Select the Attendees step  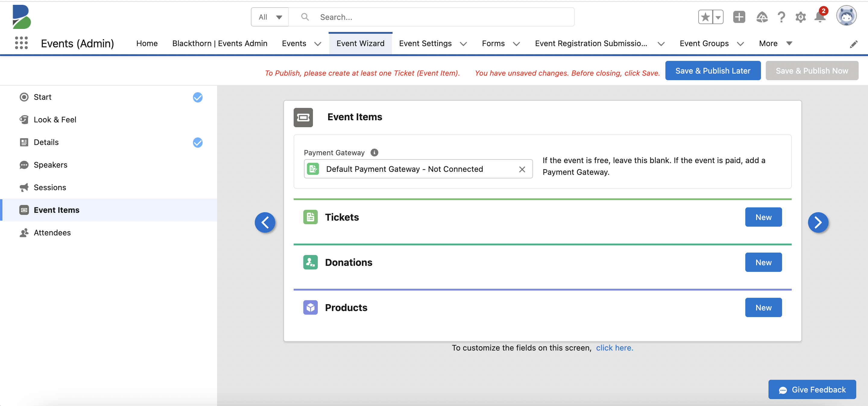[109, 232]
